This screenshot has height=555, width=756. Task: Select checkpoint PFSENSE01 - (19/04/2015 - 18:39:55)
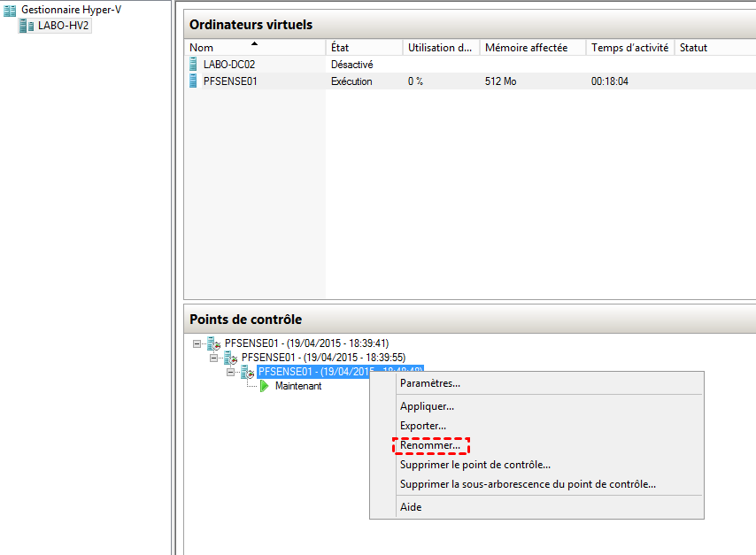(323, 358)
